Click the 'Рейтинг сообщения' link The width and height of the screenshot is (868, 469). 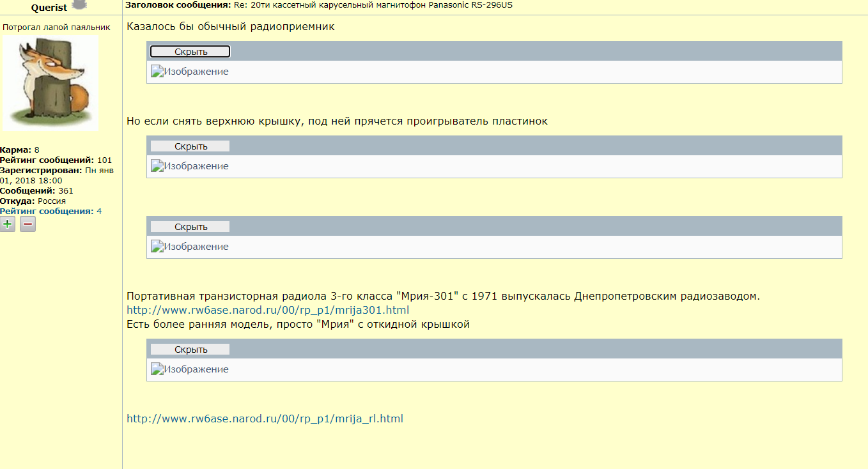47,211
